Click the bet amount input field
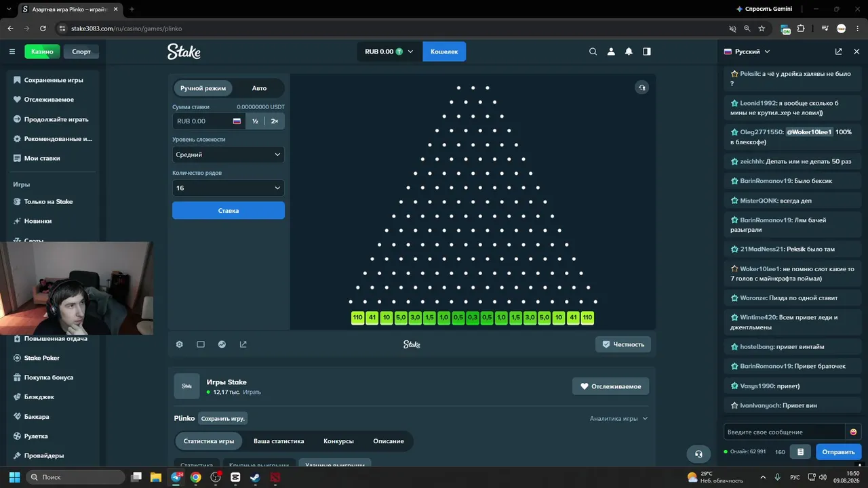 208,121
